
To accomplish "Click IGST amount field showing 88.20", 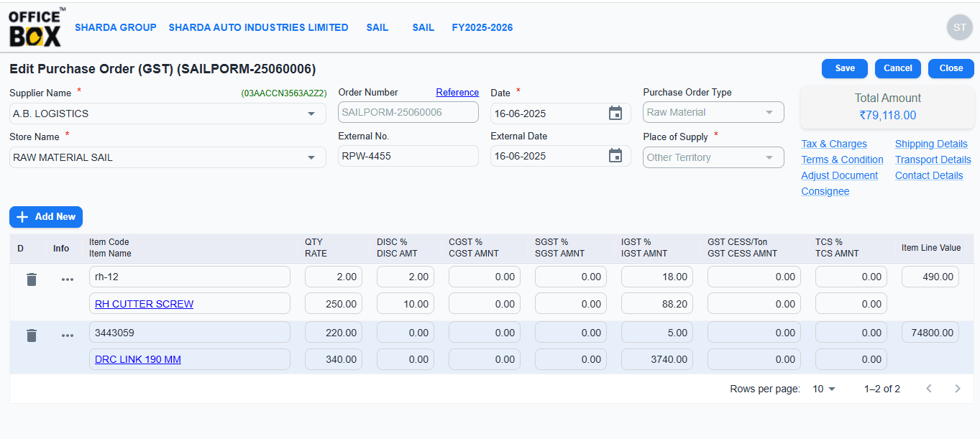I will (x=657, y=304).
